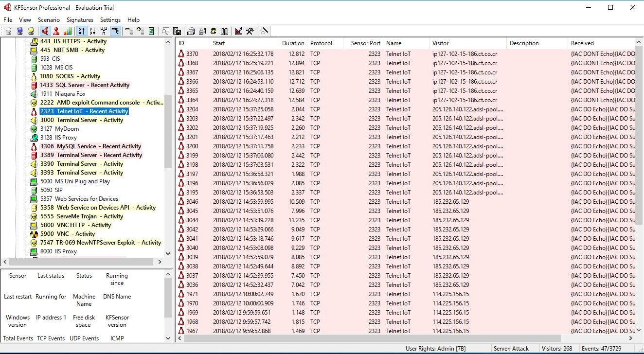The image size is (644, 354).
Task: Open the Signatures menu
Action: (x=80, y=20)
